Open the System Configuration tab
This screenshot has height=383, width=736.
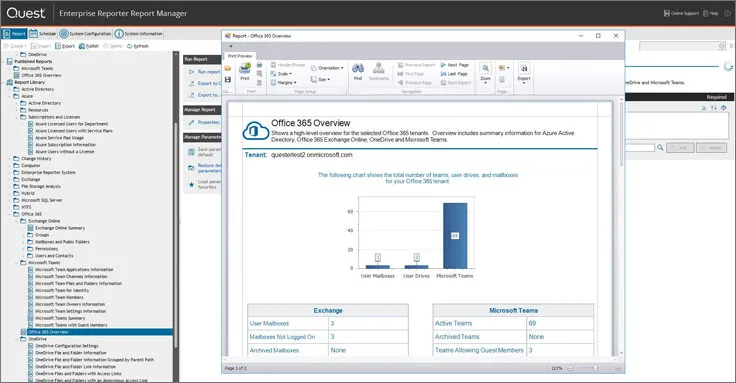coord(85,34)
